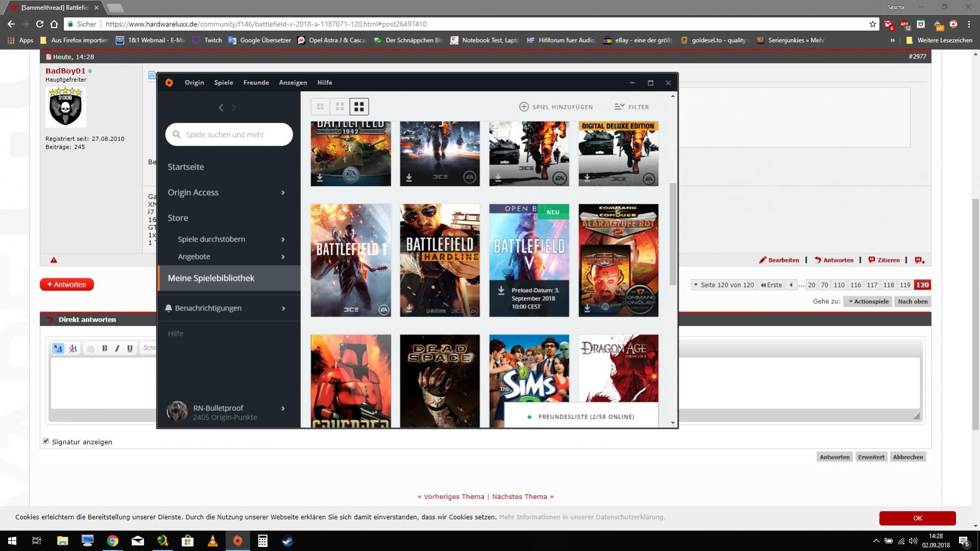980x551 pixels.
Task: Click the report post warning icon
Action: 54,260
